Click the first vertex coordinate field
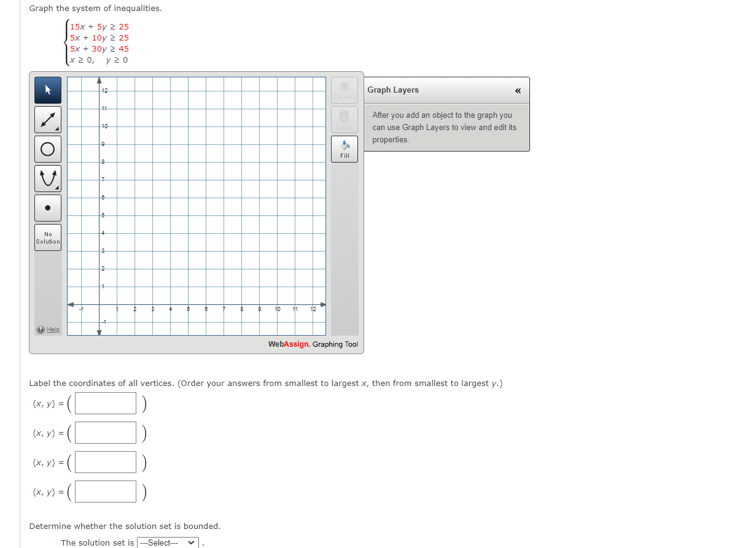 click(x=106, y=403)
